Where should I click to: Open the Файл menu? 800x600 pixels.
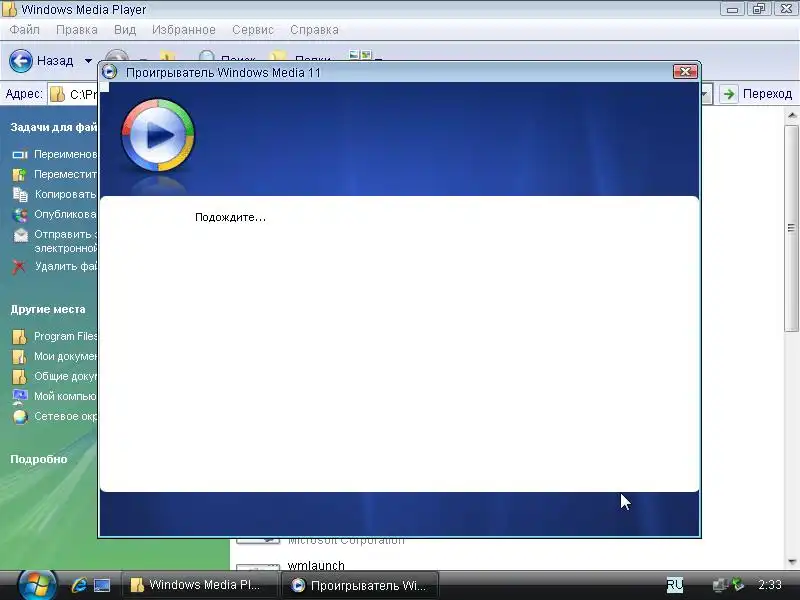[24, 30]
